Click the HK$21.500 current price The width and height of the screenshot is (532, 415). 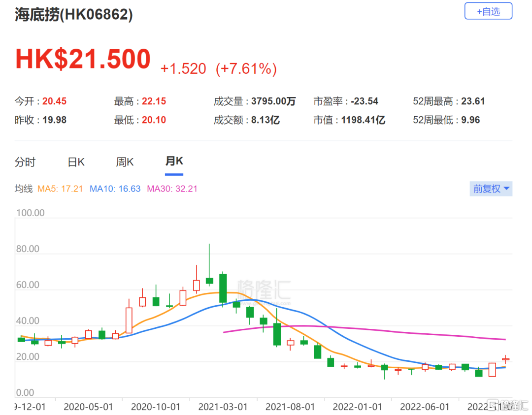tap(83, 59)
